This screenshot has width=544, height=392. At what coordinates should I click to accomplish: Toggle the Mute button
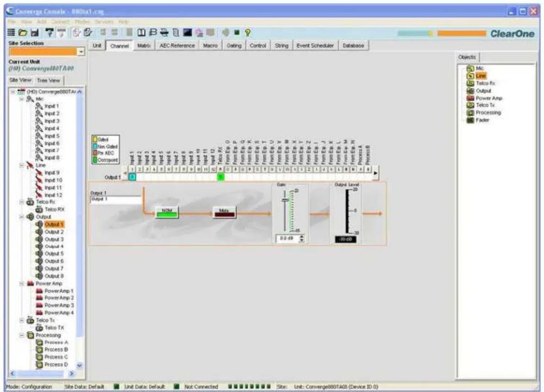(224, 212)
